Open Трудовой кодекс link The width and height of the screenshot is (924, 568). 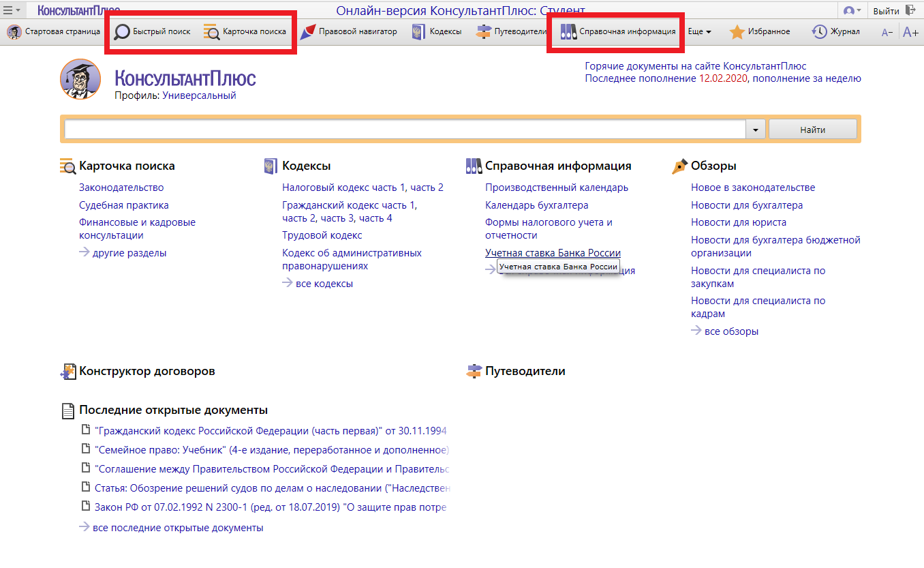322,235
